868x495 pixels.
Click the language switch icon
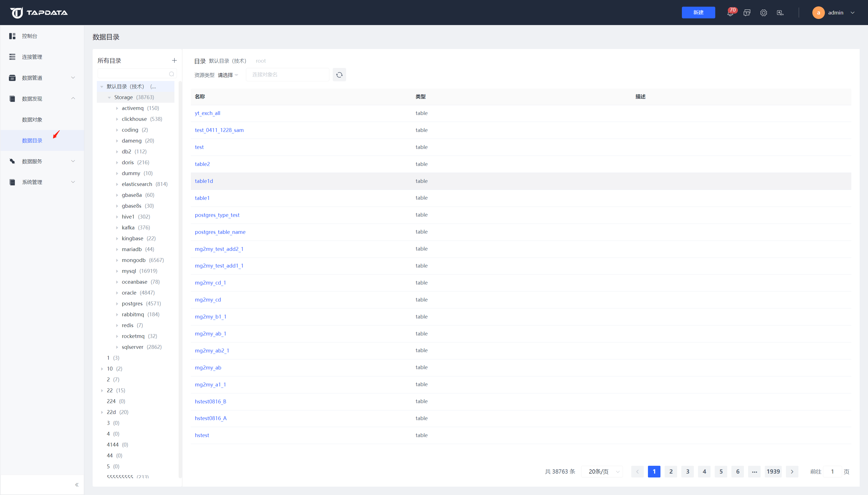pos(780,13)
